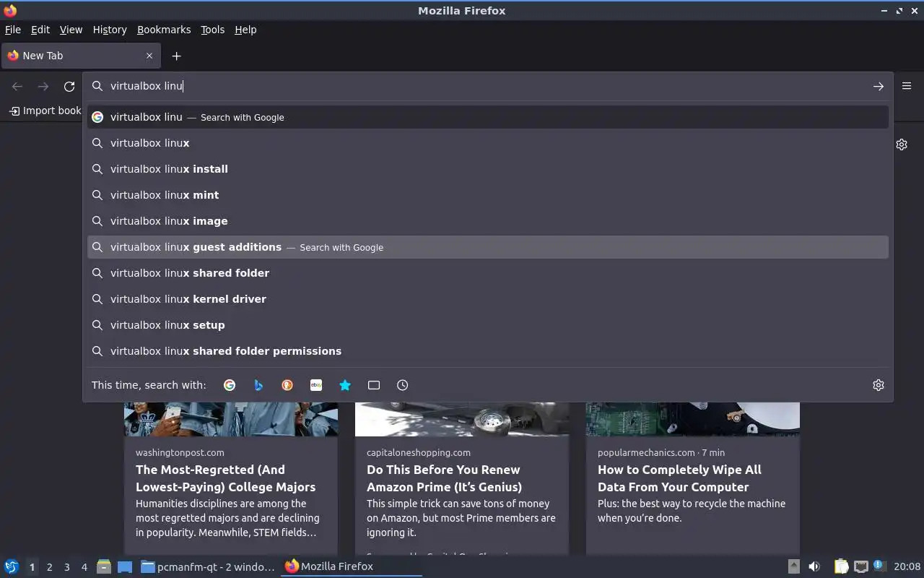Image resolution: width=924 pixels, height=578 pixels.
Task: Open the clipboard tray icon
Action: (x=841, y=566)
